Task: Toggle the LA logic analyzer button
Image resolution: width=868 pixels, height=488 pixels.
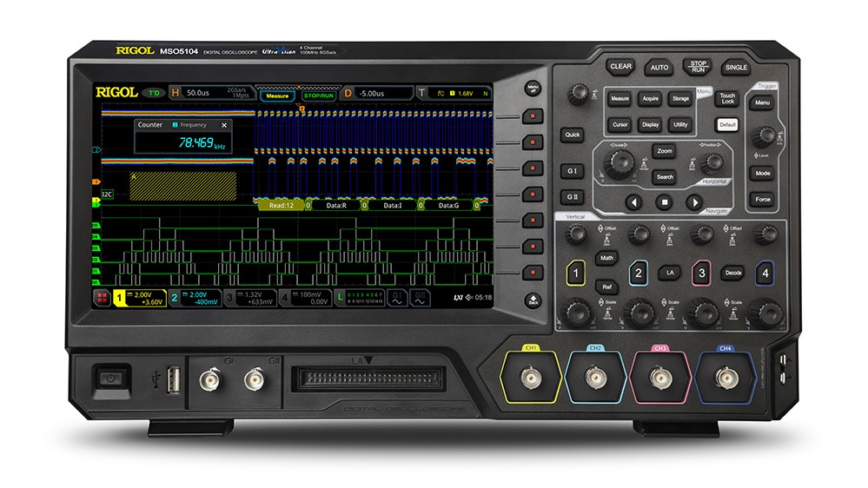Action: coord(670,273)
